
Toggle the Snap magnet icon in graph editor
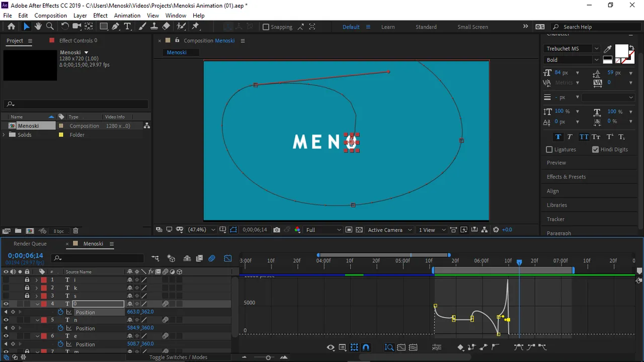tap(366, 347)
